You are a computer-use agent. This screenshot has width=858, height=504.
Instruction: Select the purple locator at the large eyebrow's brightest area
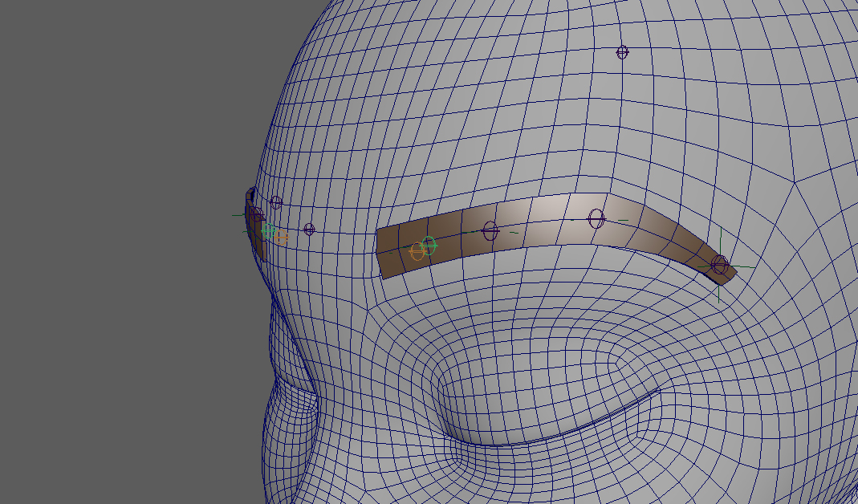tap(596, 218)
